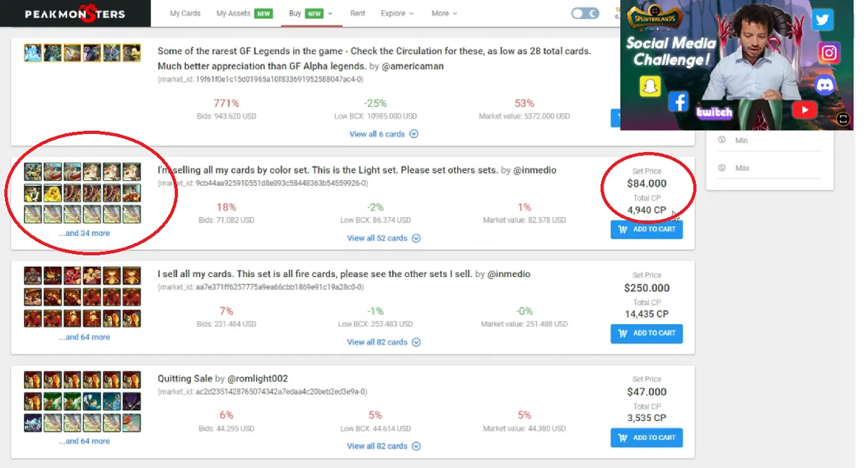Click the '771%' bids percentage
Screen dimensions: 868x468
point(226,103)
